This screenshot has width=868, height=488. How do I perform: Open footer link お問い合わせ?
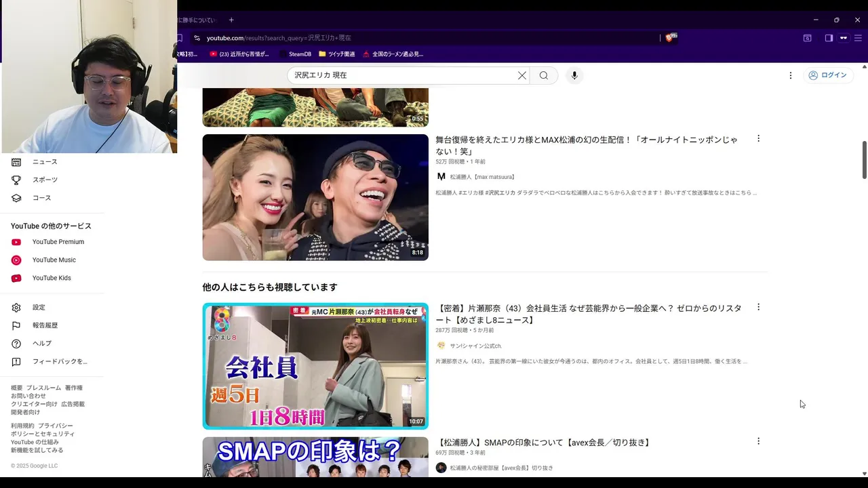(x=28, y=396)
